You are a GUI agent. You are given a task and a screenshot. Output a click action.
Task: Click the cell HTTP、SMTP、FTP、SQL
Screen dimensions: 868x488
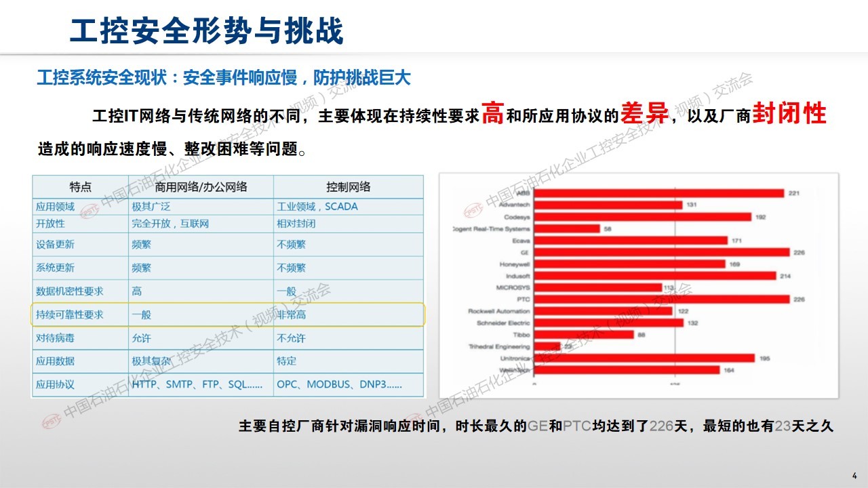[197, 384]
